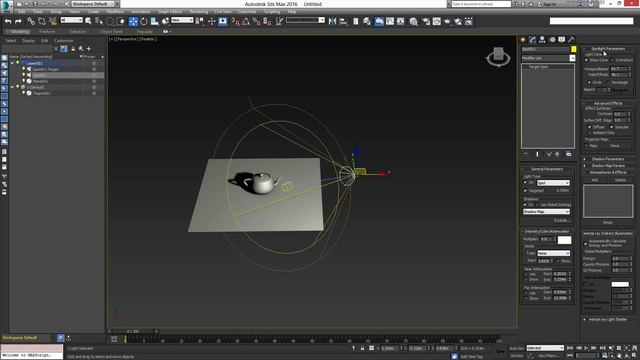This screenshot has width=640, height=360.
Task: Click the Mirror tool icon
Action: pyautogui.click(x=333, y=21)
